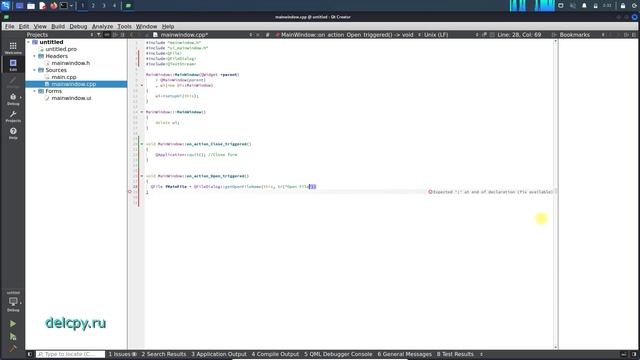Viewport: 640px width, 360px height.
Task: Click the lock screen icon in the tray
Action: click(623, 6)
